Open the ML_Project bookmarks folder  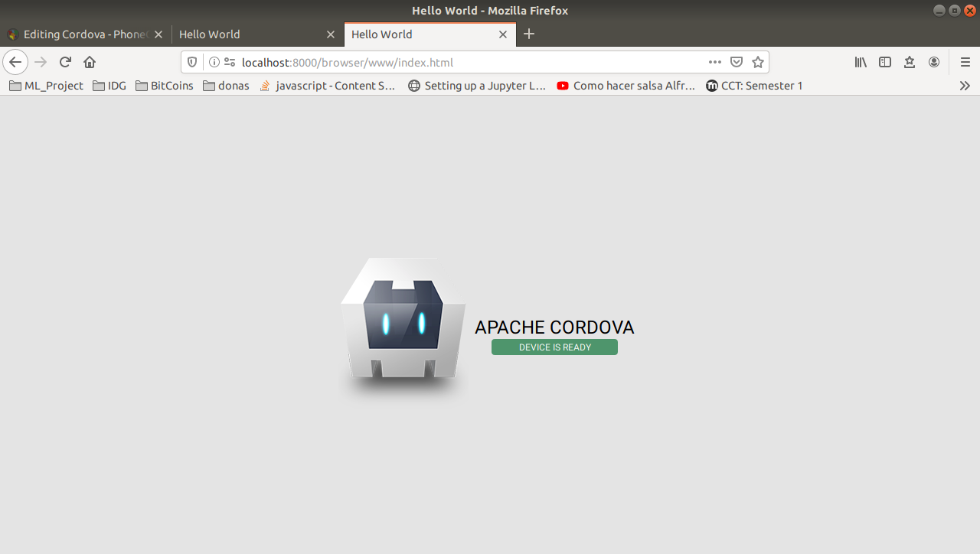46,86
